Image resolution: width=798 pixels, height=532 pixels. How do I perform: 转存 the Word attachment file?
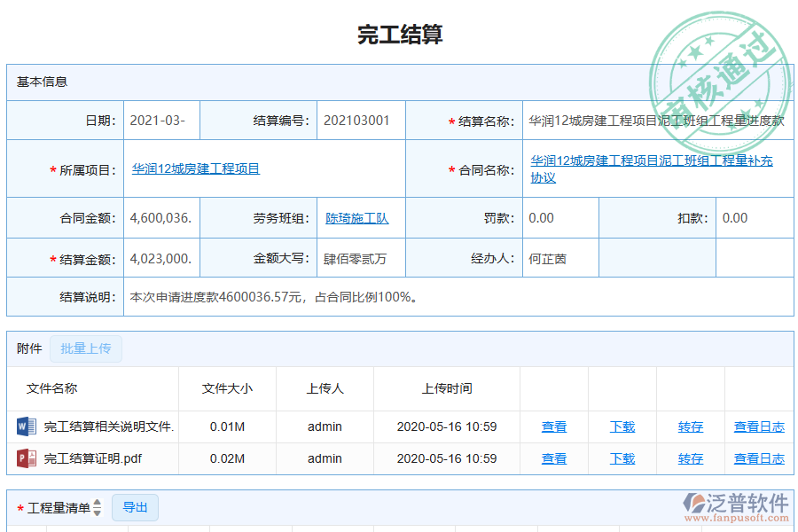(x=690, y=426)
